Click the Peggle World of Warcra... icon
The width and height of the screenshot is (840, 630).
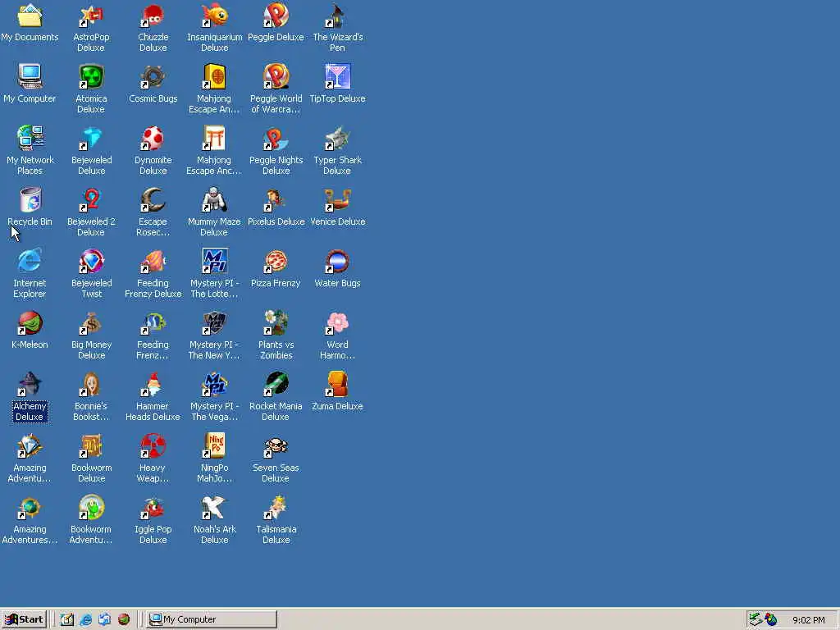(x=276, y=76)
